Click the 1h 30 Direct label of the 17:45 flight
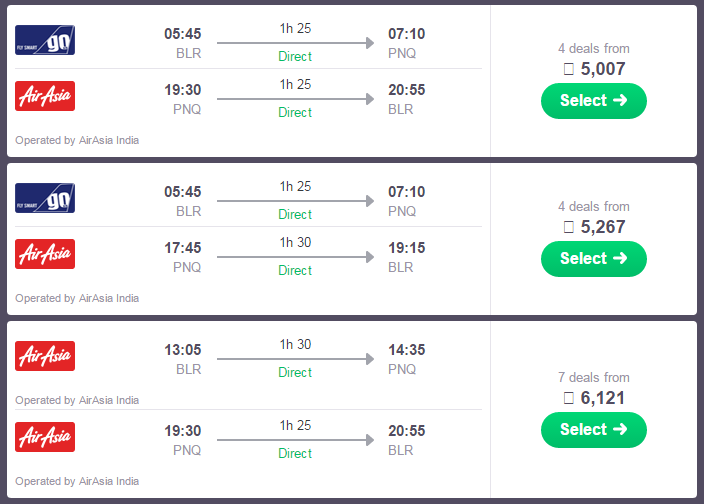 [x=295, y=256]
